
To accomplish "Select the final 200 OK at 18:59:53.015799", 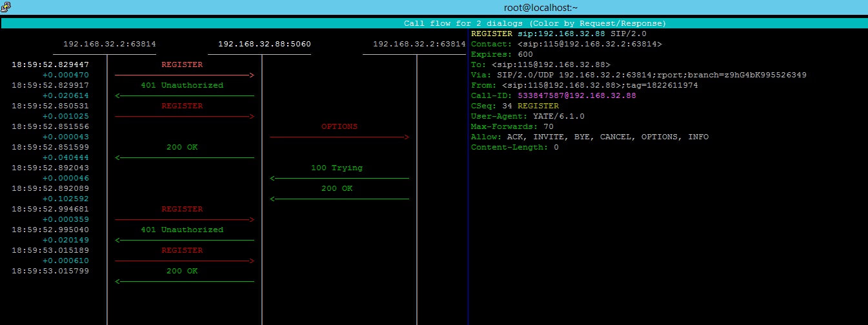I will point(182,271).
